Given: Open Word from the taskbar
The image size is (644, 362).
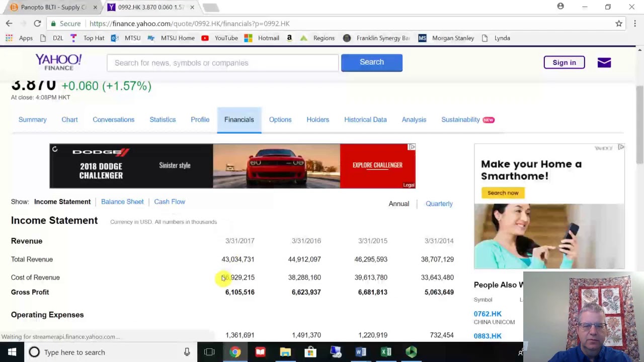Looking at the screenshot, I should coord(361,352).
